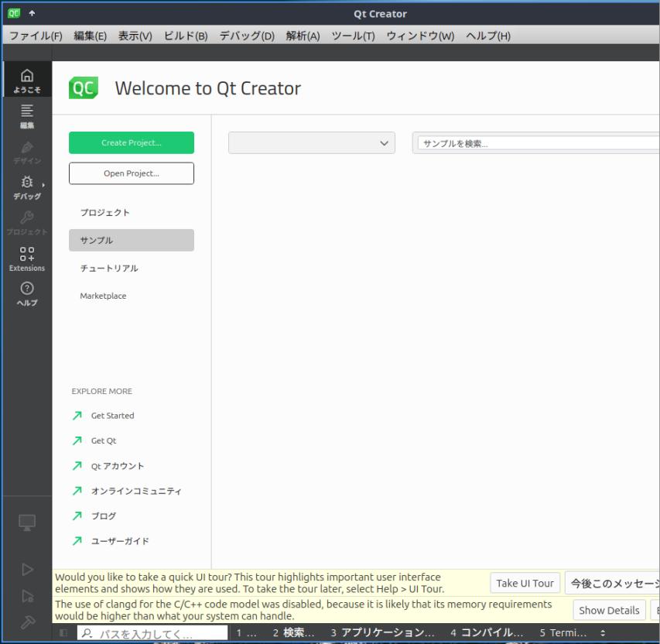The width and height of the screenshot is (660, 644).
Task: Select the プロジェクト tab in welcome list
Action: [x=132, y=213]
